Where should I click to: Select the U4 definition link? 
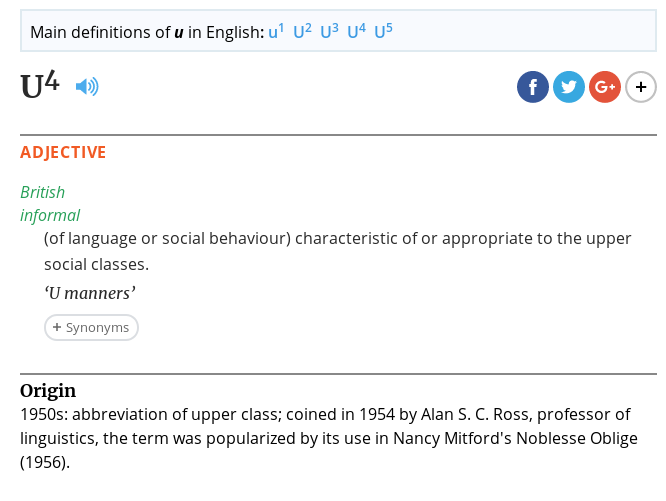(356, 32)
